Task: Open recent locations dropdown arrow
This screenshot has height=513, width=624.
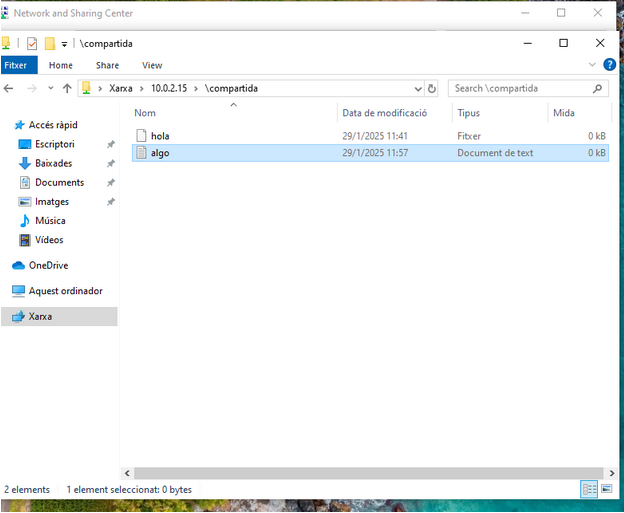Action: point(50,88)
